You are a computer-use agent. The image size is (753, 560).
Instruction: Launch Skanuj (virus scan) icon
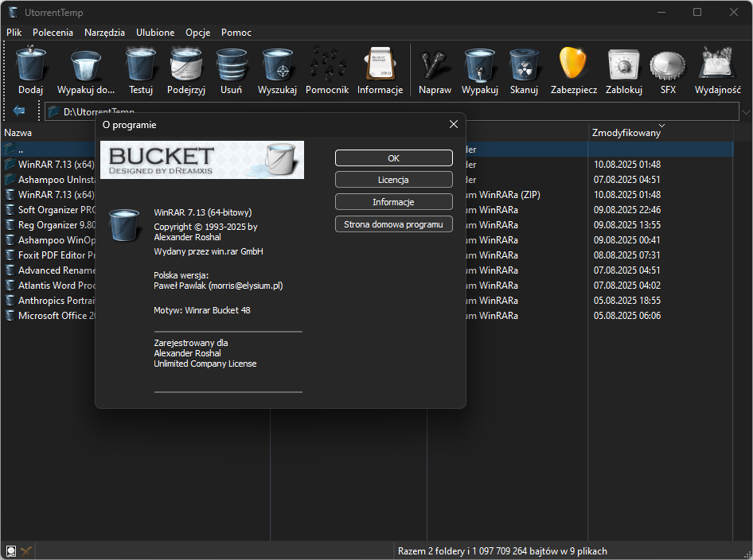(x=524, y=64)
